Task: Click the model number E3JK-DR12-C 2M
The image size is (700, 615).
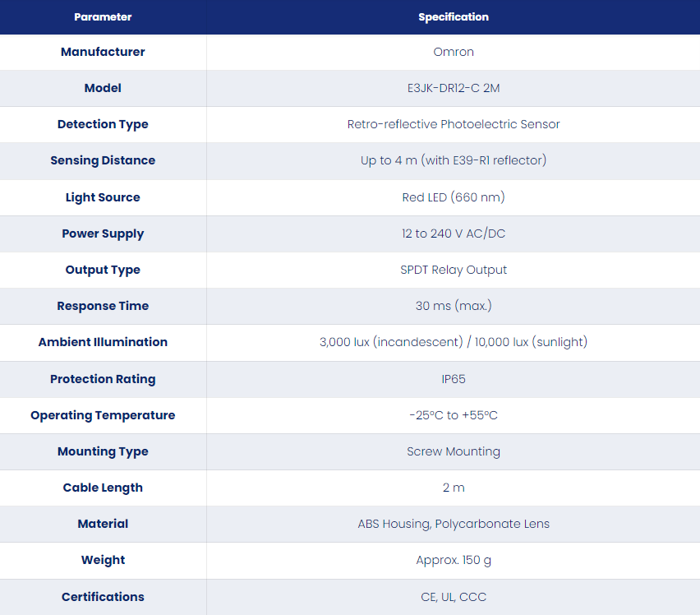Action: 454,88
